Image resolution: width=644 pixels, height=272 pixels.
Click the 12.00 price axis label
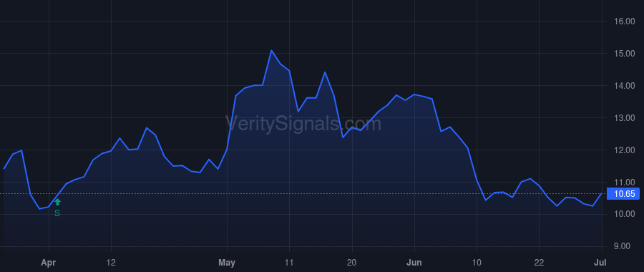[623, 150]
